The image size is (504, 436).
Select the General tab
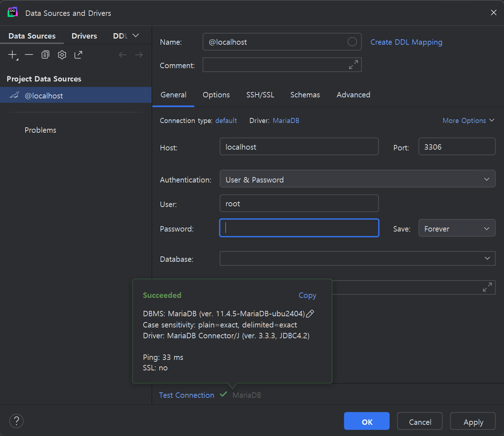174,95
